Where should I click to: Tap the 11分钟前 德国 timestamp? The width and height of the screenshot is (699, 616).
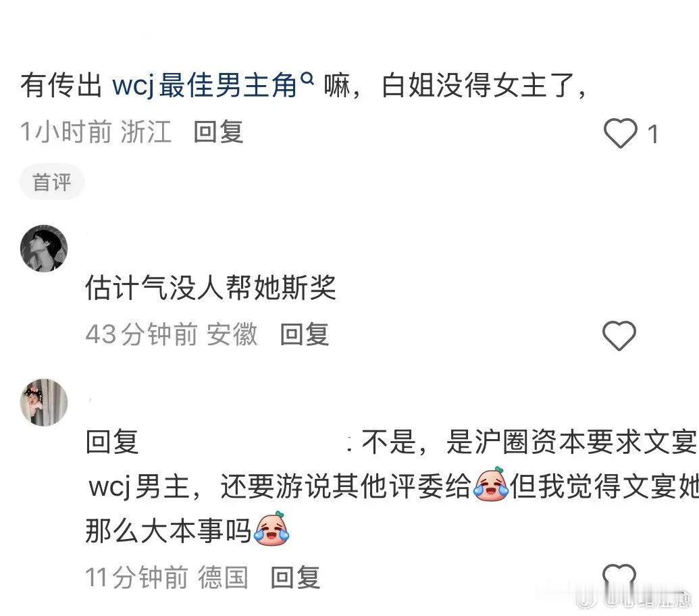point(167,577)
